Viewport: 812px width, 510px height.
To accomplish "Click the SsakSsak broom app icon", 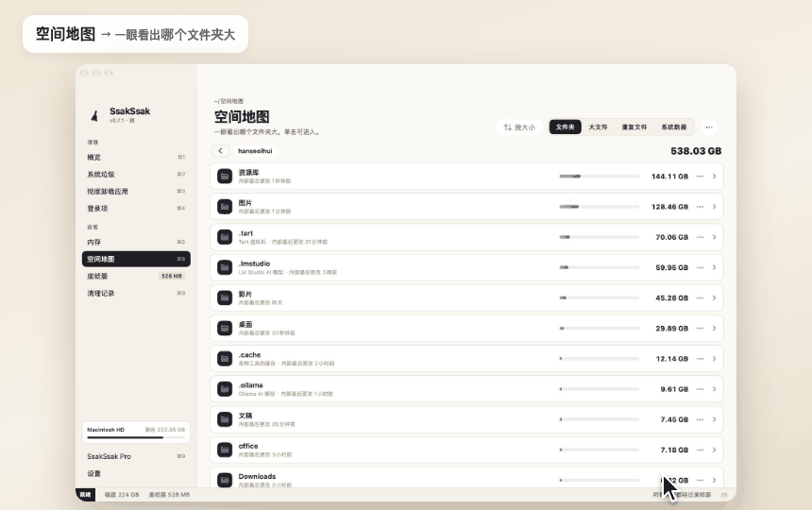I will pyautogui.click(x=94, y=115).
